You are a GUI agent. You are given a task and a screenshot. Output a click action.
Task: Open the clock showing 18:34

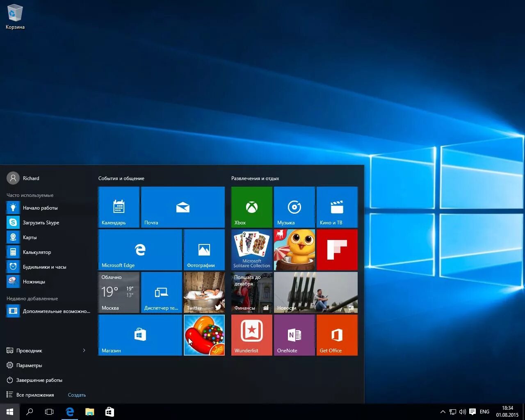coord(507,412)
